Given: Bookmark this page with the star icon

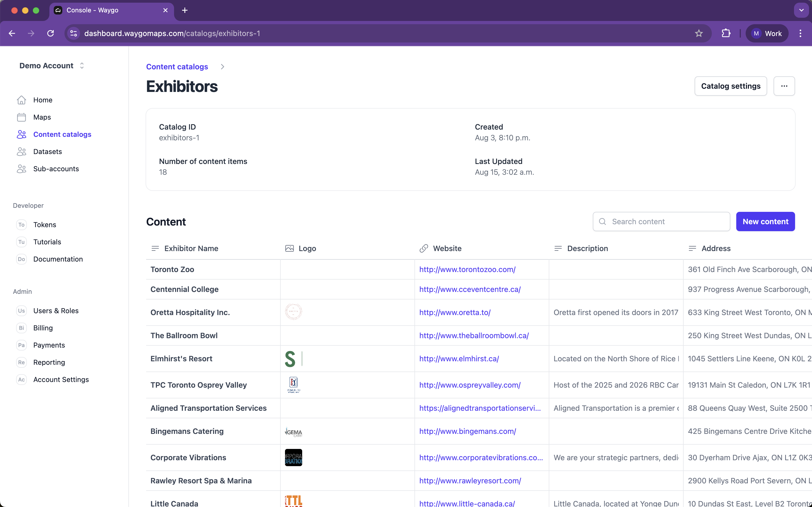Looking at the screenshot, I should click(699, 33).
